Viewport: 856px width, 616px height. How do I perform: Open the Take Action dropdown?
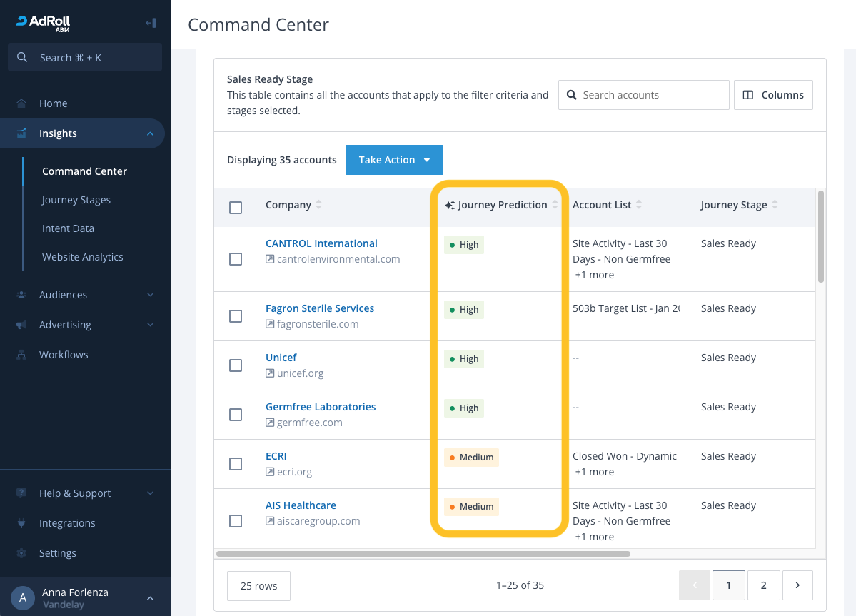coord(394,160)
